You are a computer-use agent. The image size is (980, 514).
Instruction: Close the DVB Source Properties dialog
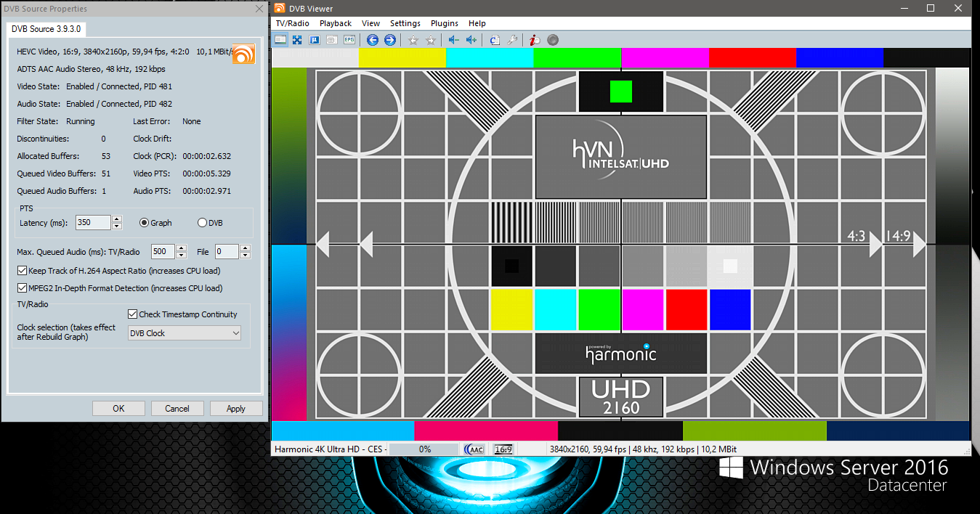click(259, 9)
